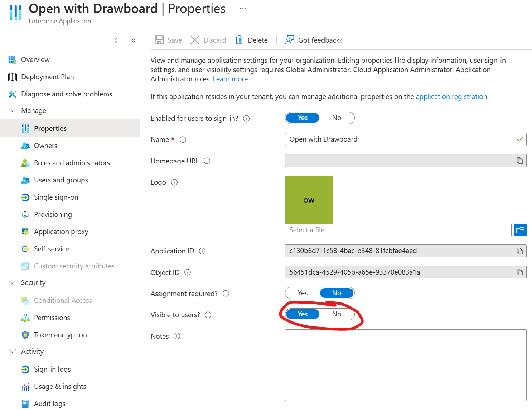
Task: Collapse the Manage section chevron
Action: point(13,110)
